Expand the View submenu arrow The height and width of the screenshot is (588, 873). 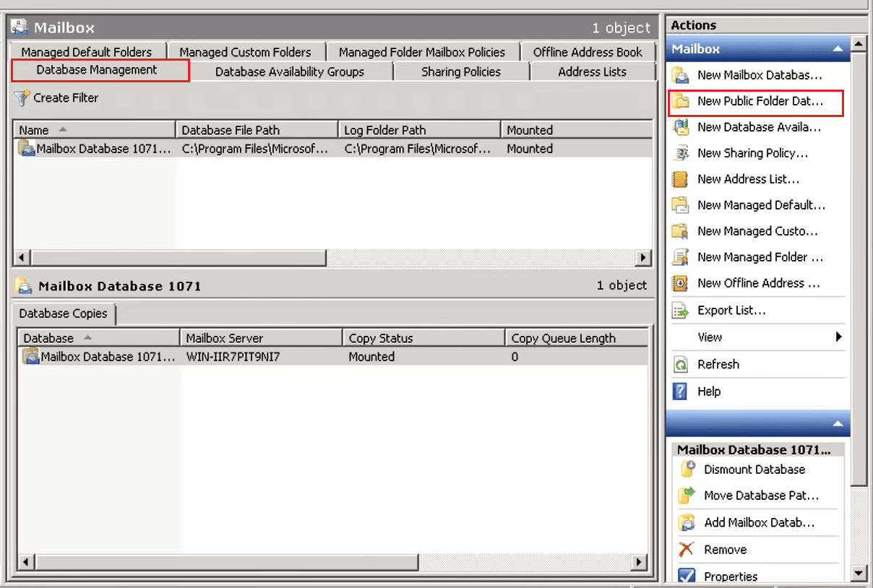point(839,337)
